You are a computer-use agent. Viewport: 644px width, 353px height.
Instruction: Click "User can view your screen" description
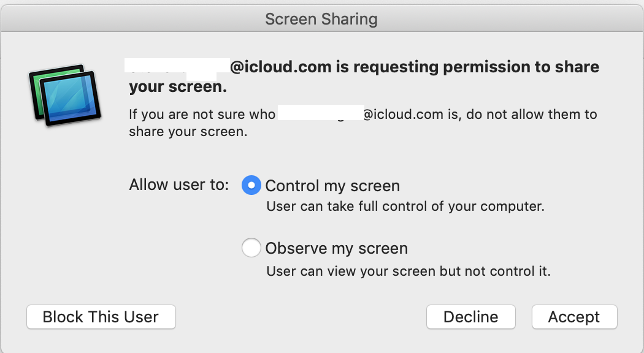point(408,270)
